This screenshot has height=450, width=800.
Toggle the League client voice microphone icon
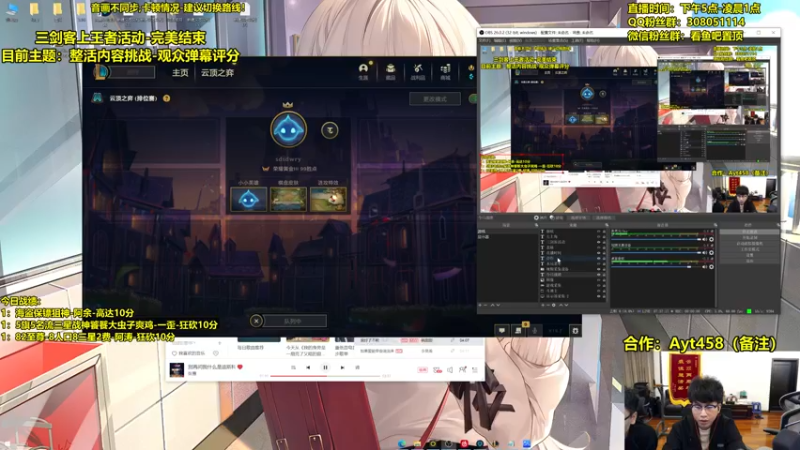535,331
